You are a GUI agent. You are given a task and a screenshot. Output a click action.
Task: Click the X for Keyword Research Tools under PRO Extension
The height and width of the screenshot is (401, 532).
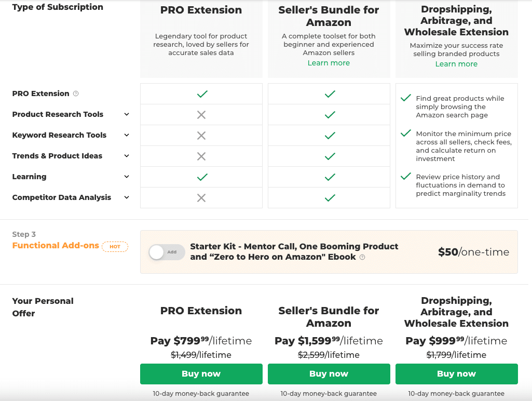[x=201, y=135]
